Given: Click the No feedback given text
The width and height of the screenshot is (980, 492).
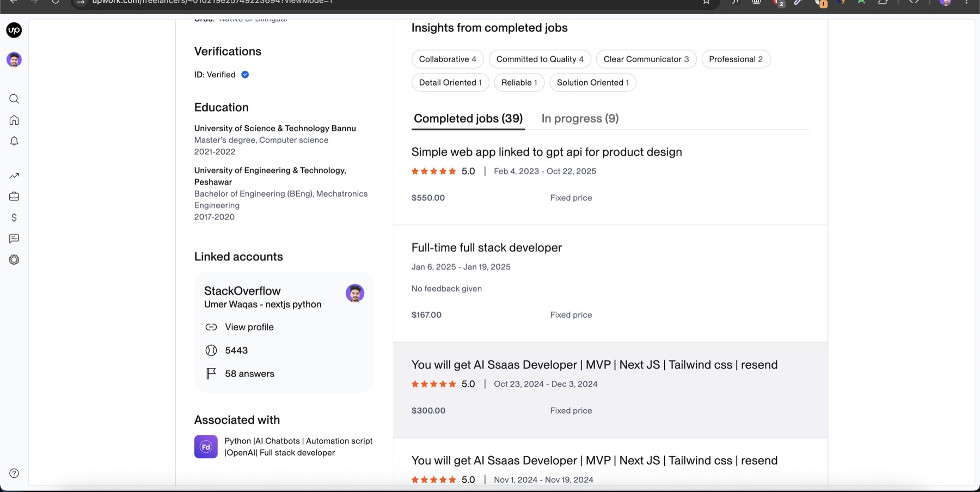Looking at the screenshot, I should pos(446,289).
